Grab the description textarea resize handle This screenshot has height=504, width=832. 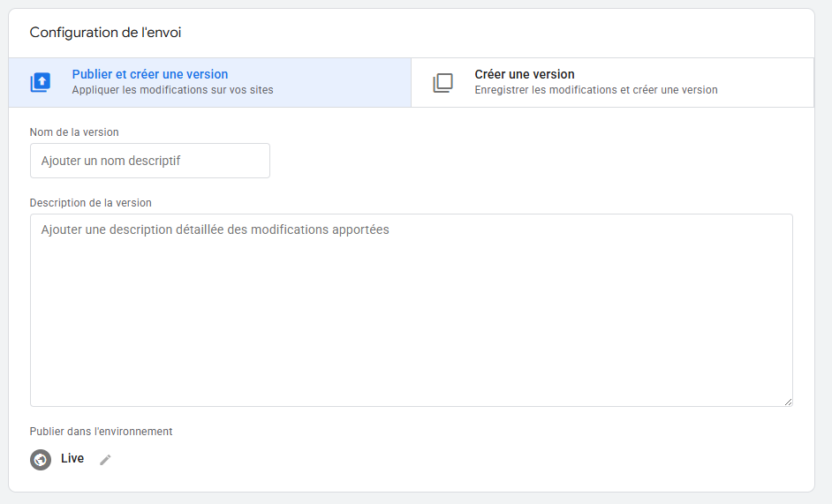(x=787, y=401)
